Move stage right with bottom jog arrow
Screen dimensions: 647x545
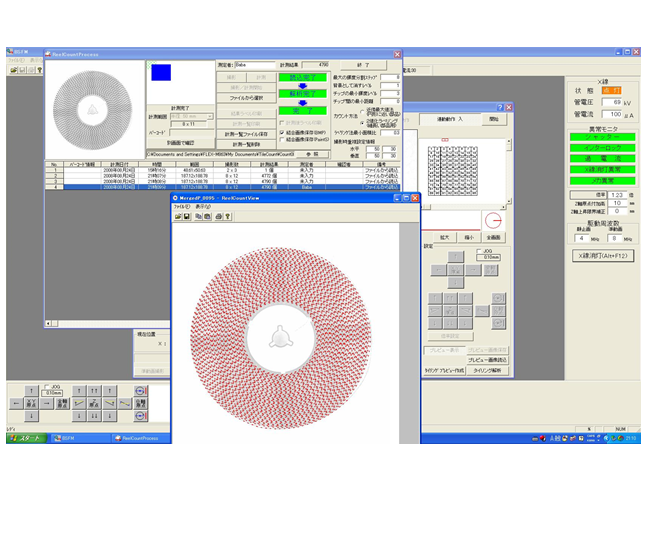pos(47,403)
